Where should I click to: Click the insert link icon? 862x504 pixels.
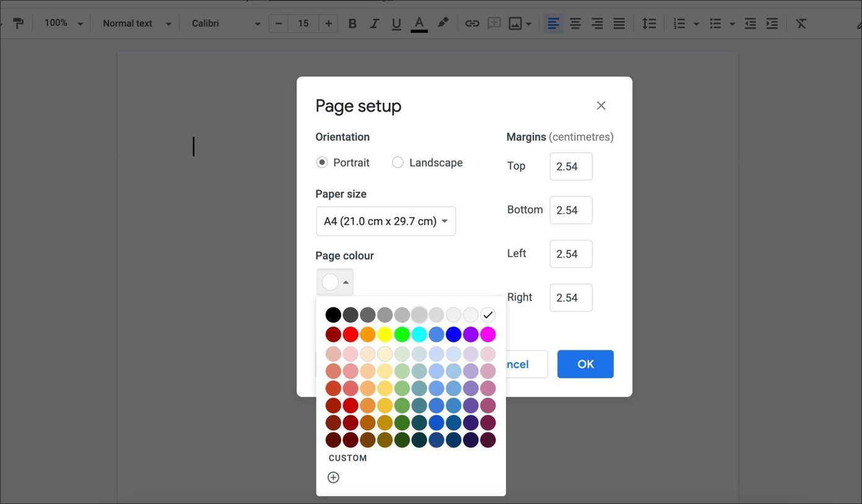(x=472, y=24)
